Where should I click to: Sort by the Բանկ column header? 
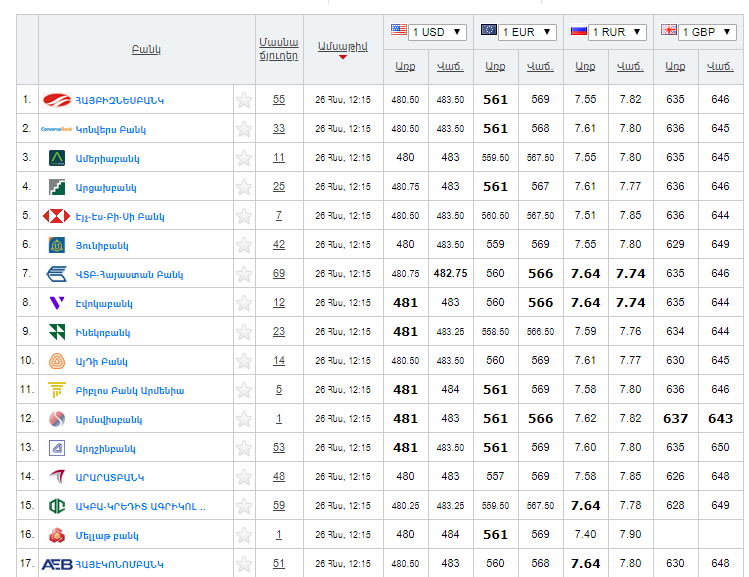coord(146,50)
